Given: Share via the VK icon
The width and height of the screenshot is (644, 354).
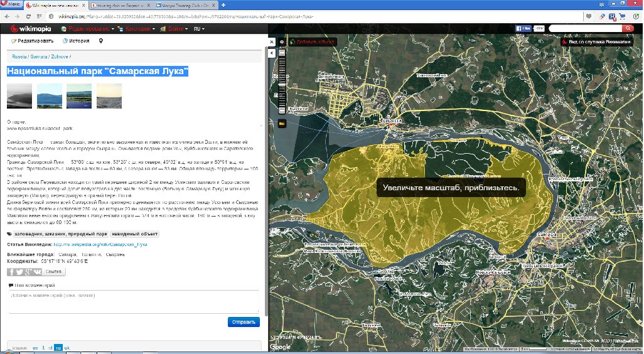Looking at the screenshot, I should [x=37, y=272].
